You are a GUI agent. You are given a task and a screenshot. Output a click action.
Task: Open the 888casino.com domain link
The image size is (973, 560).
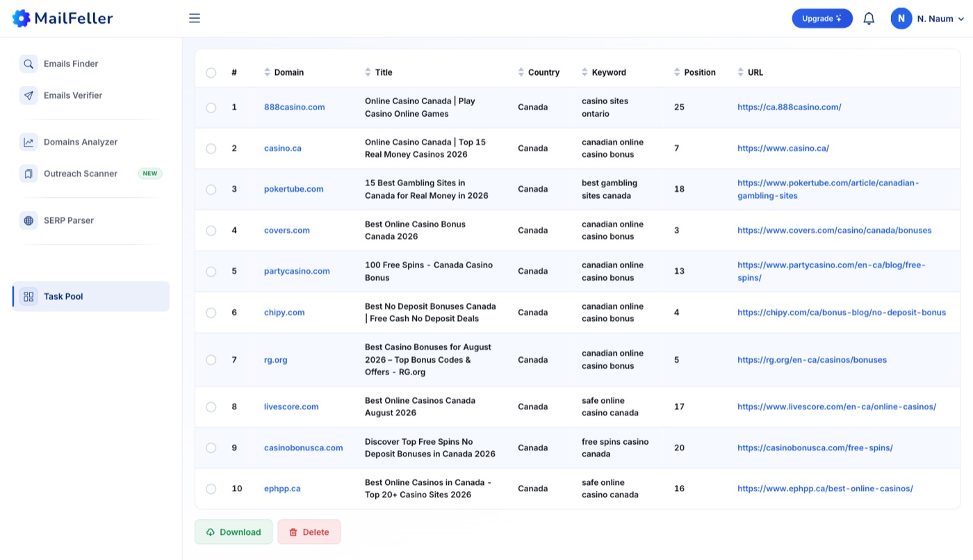coord(295,107)
